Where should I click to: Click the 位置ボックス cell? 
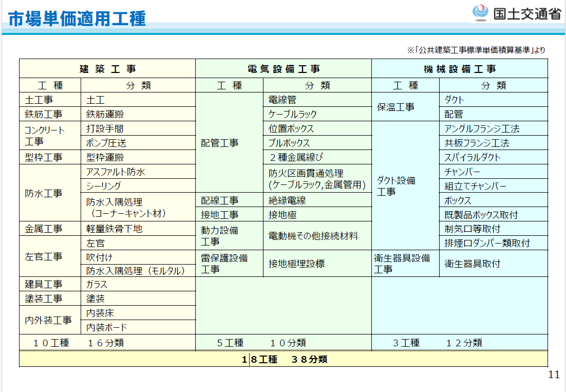pyautogui.click(x=317, y=128)
